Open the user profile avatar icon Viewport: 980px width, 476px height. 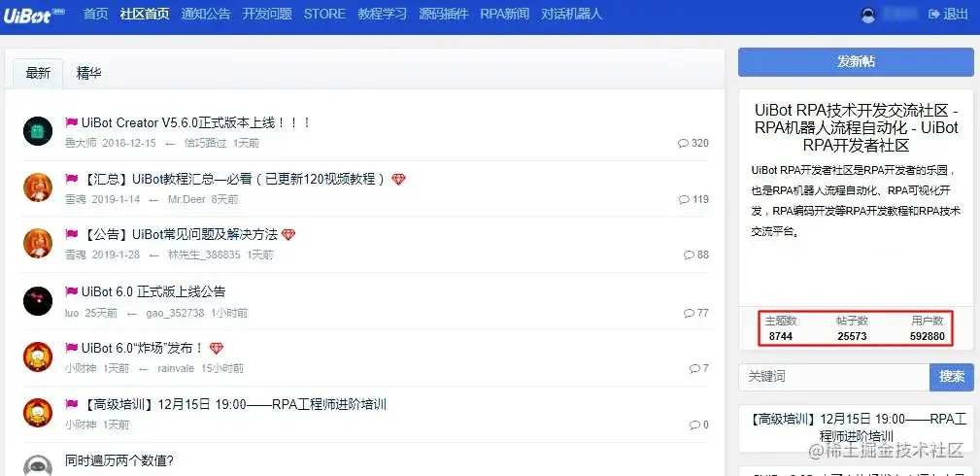(868, 15)
